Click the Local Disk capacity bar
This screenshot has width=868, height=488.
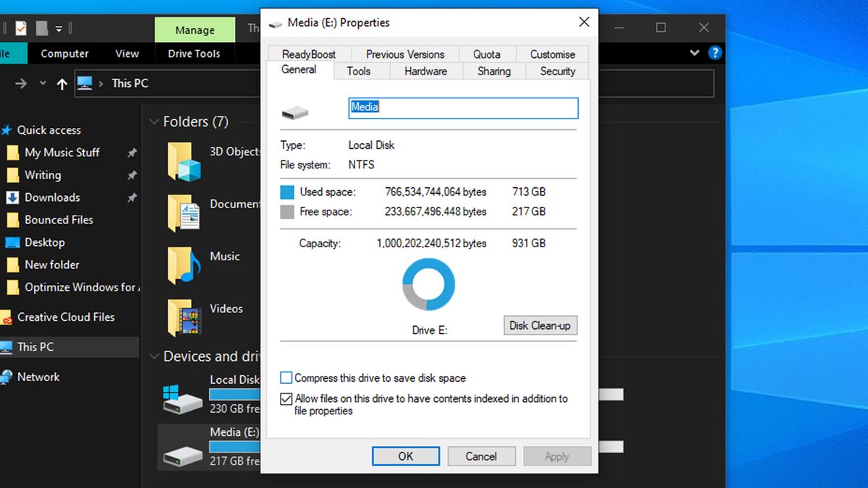tap(235, 393)
